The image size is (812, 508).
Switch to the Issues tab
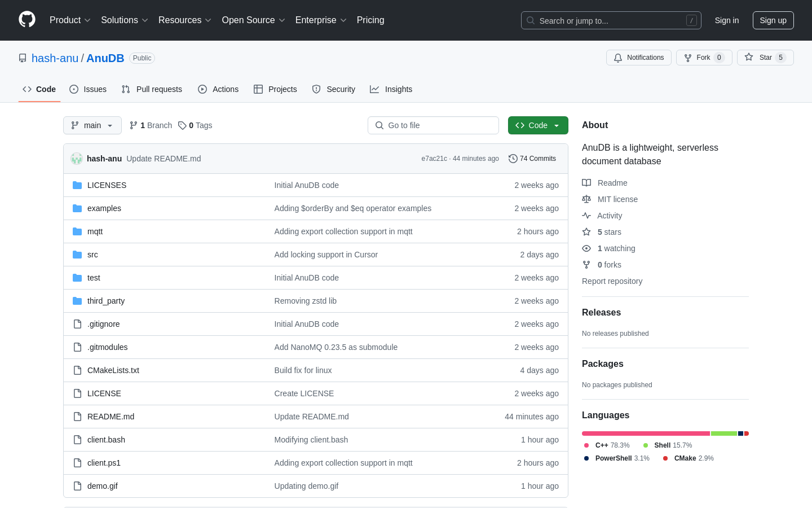pyautogui.click(x=88, y=89)
